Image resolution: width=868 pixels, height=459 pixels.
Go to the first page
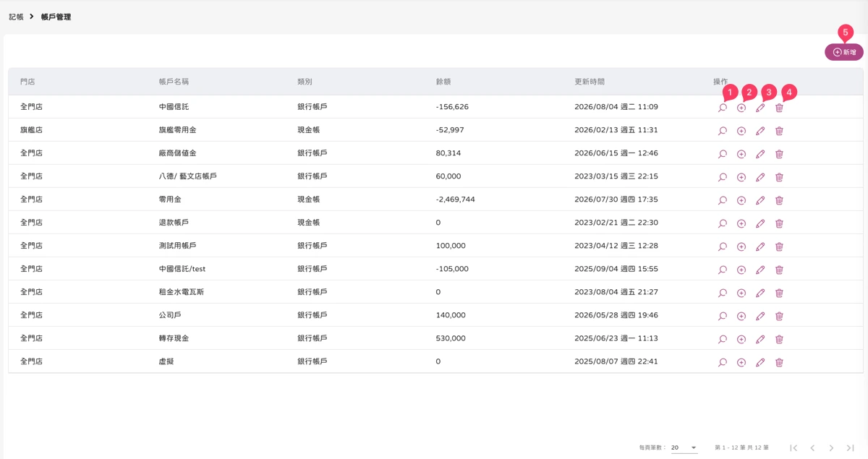pos(793,448)
